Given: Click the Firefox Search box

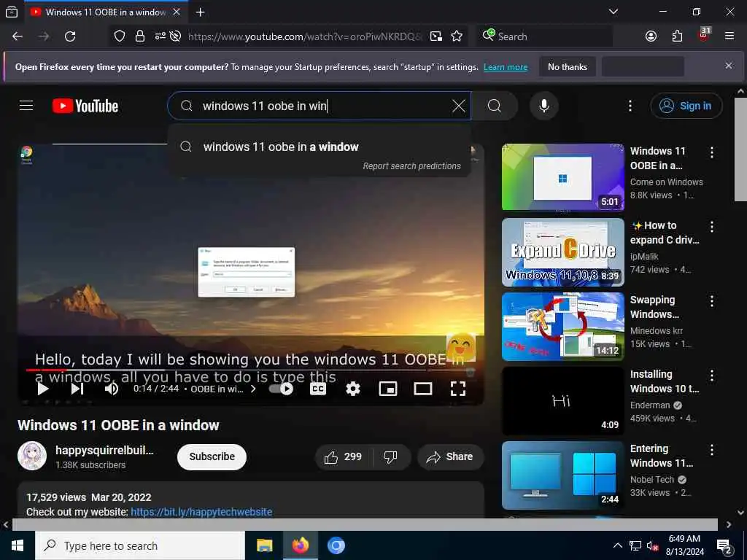Looking at the screenshot, I should pos(544,36).
